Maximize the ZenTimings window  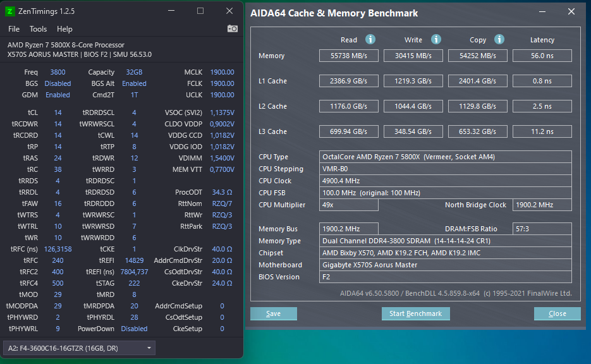(x=200, y=11)
